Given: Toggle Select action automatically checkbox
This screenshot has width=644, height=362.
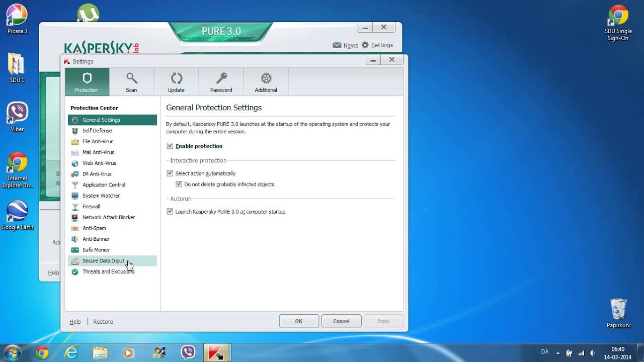Looking at the screenshot, I should [170, 173].
